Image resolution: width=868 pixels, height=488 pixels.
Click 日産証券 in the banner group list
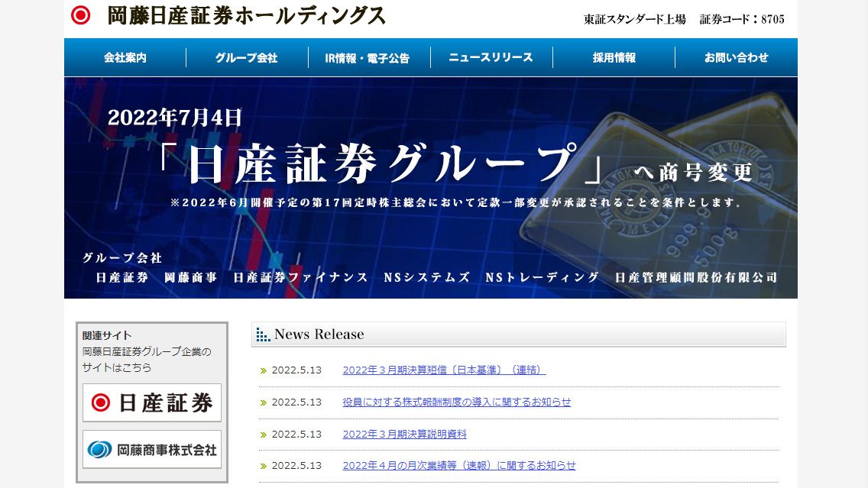point(121,277)
